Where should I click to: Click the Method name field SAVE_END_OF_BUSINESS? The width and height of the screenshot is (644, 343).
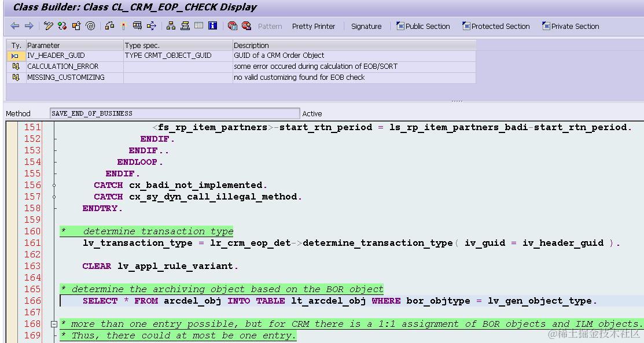coord(175,113)
